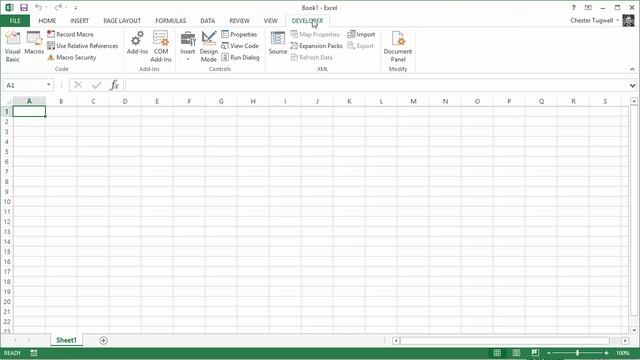Open control Properties
The width and height of the screenshot is (640, 360).
(239, 34)
